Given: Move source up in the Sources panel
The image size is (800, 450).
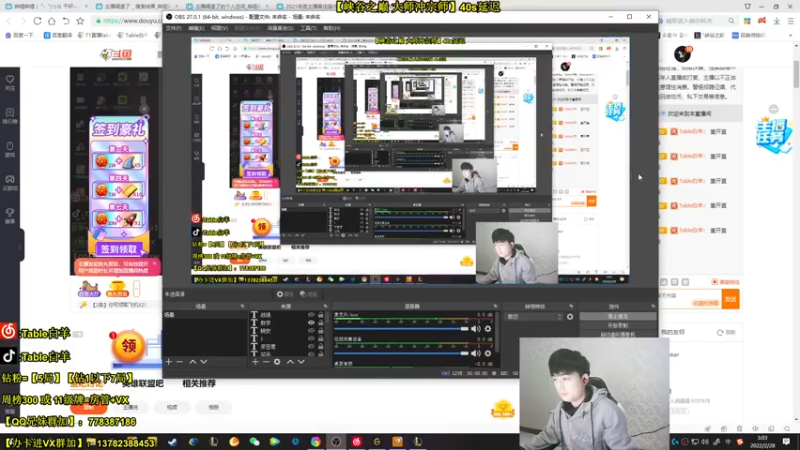Looking at the screenshot, I should click(290, 362).
